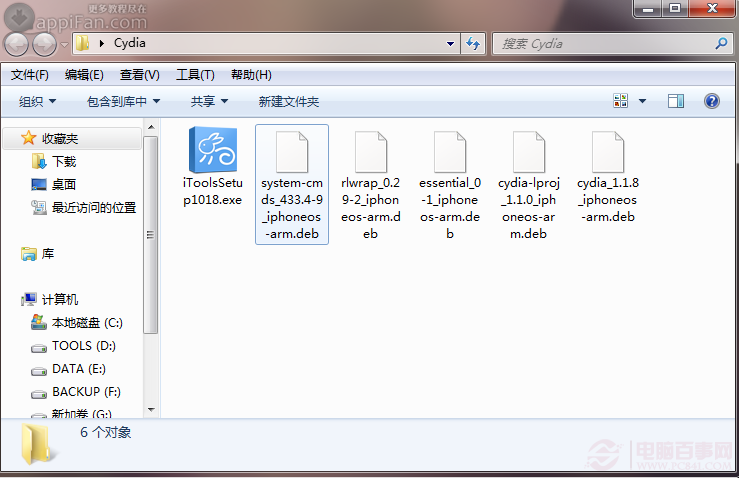Open the 查看(V) menu
The image size is (739, 478).
[140, 75]
